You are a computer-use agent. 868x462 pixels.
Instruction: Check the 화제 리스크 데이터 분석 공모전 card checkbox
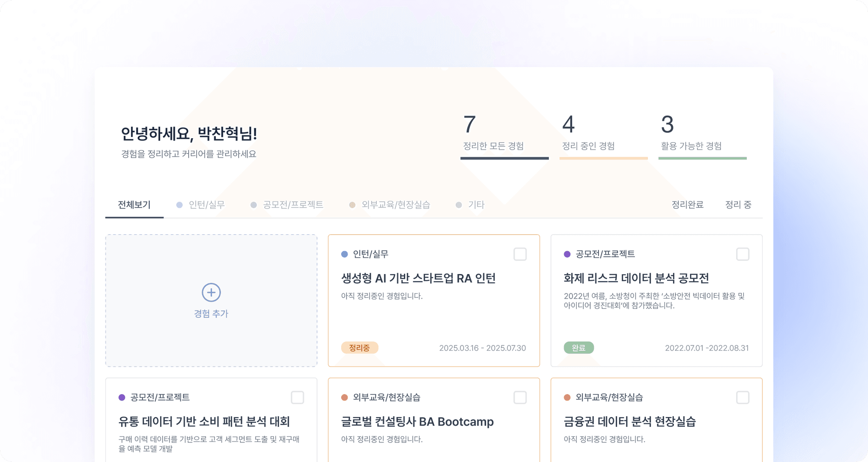click(743, 254)
